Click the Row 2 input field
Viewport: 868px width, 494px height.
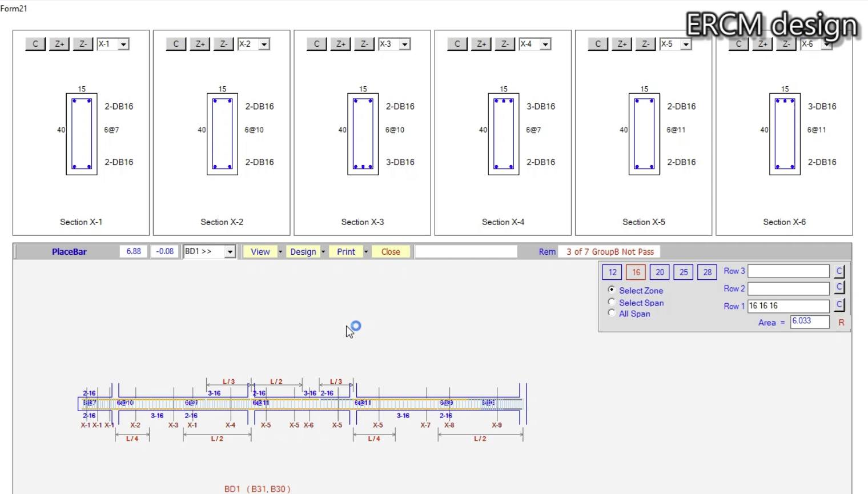click(x=789, y=289)
